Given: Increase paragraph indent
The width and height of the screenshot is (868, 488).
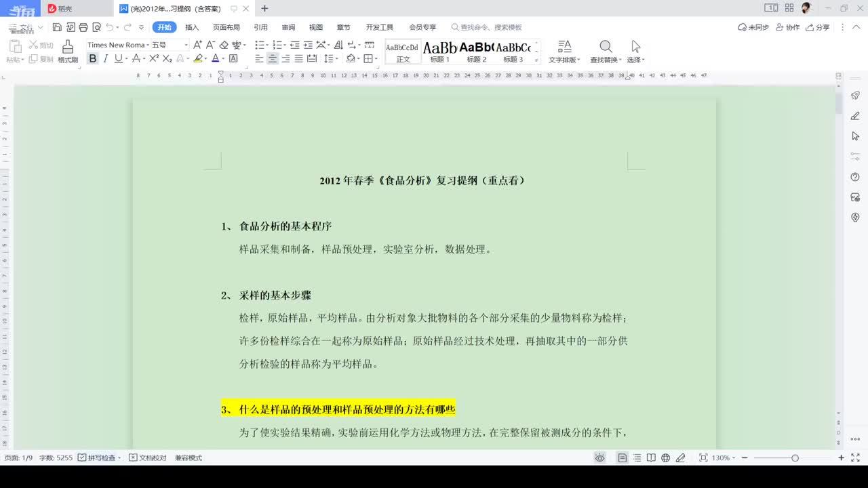Looking at the screenshot, I should (x=309, y=45).
